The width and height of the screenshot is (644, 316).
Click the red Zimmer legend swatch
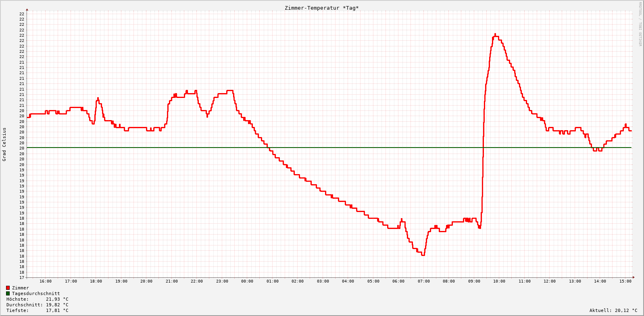(8, 288)
